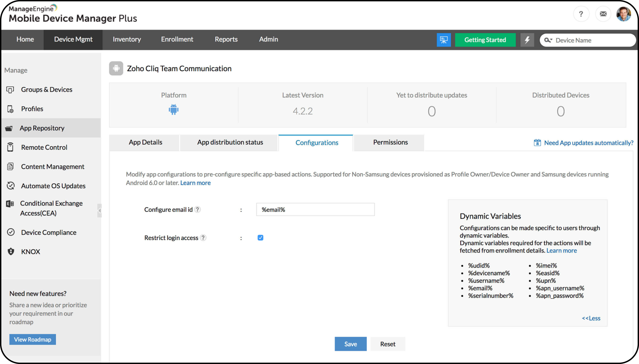Click the %apn_username% variable text
The height and width of the screenshot is (364, 639).
tap(560, 288)
